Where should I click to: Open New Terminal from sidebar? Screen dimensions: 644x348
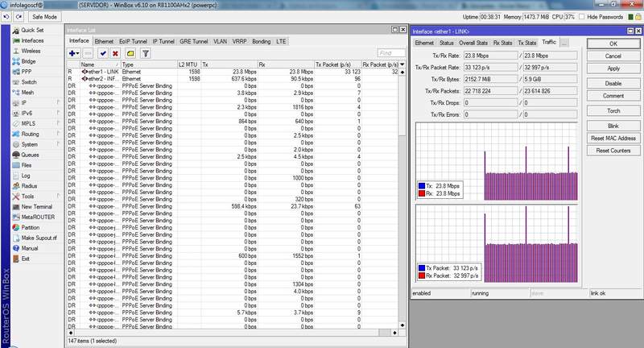[x=36, y=207]
